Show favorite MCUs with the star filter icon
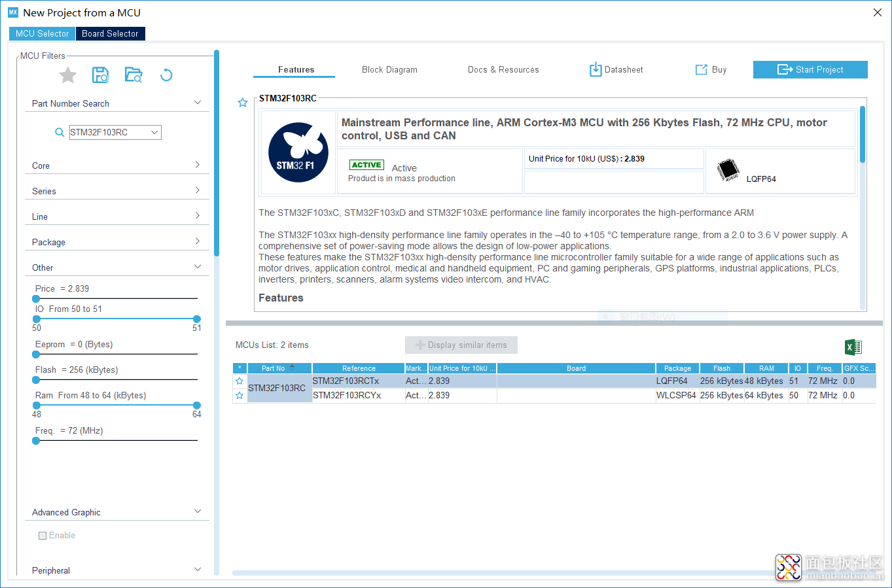The image size is (892, 588). [68, 75]
